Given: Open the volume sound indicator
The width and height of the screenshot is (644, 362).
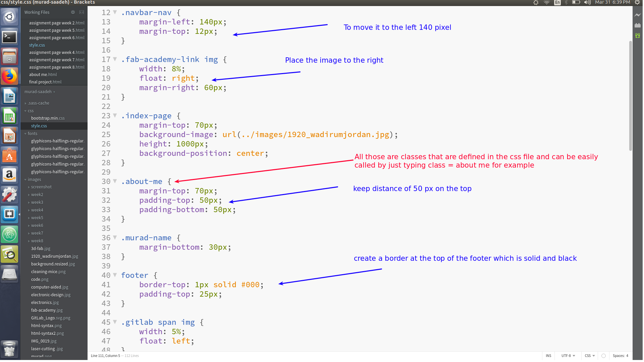Looking at the screenshot, I should 587,2.
